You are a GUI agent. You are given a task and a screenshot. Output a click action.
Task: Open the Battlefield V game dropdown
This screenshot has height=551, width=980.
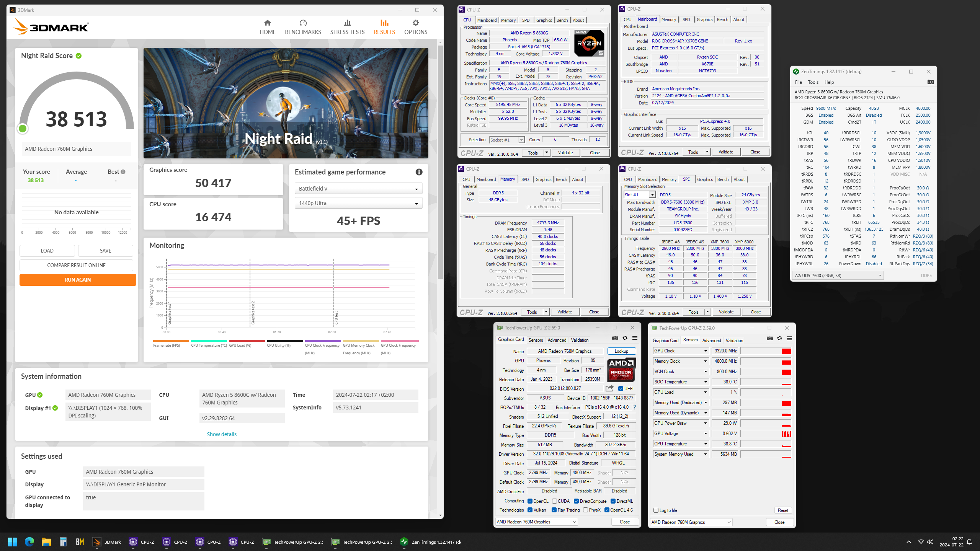358,189
